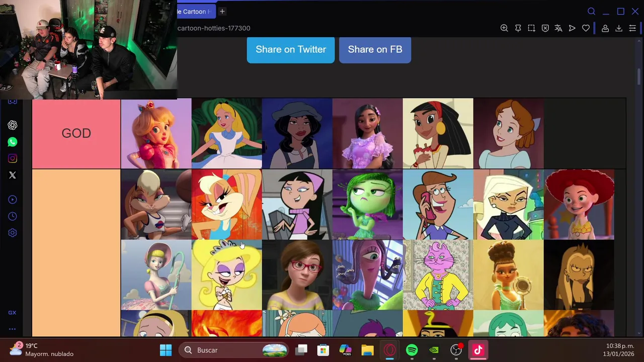The image size is (644, 362).
Task: Take a snapshot with the capture icon
Action: click(531, 28)
